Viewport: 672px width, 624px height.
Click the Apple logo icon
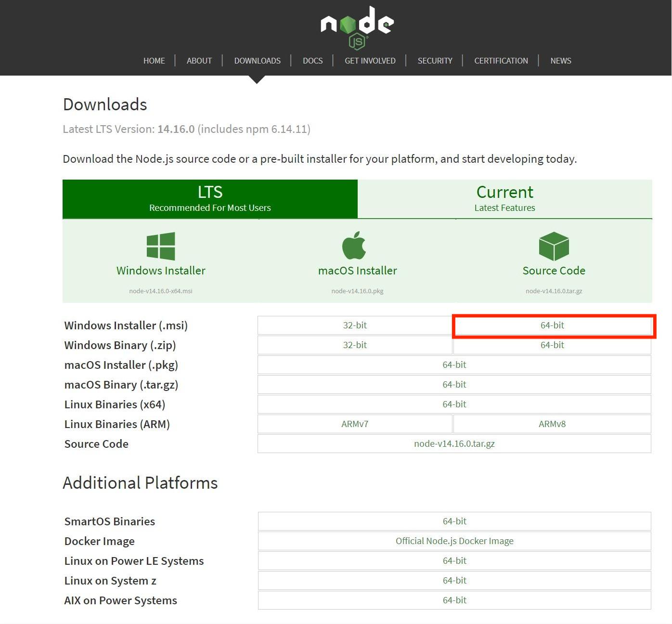point(354,246)
